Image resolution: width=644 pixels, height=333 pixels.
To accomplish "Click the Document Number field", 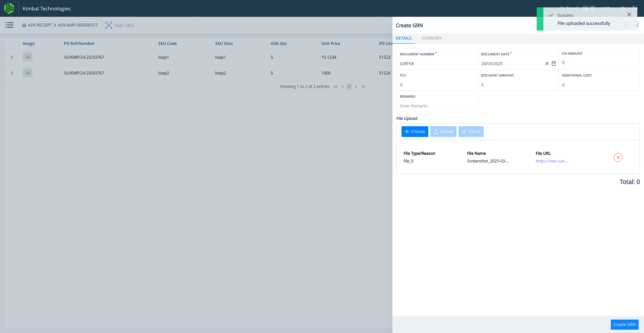I will 437,63.
